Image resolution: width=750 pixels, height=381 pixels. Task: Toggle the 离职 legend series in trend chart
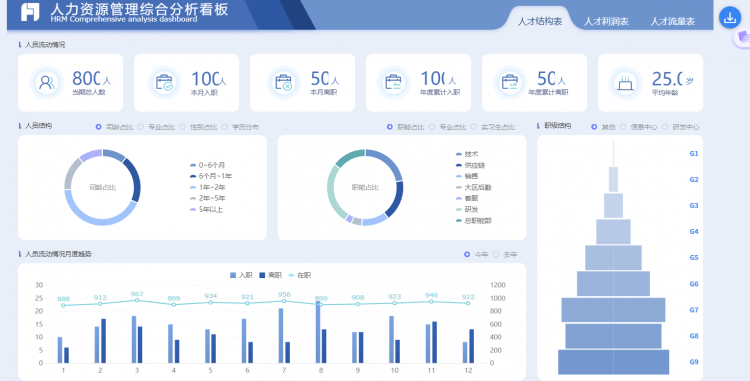270,275
